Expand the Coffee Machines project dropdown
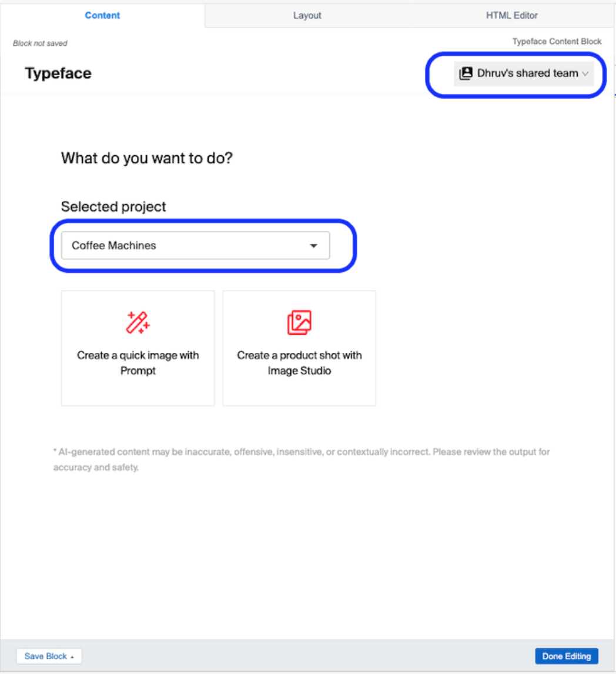Image resolution: width=616 pixels, height=674 pixels. [195, 245]
